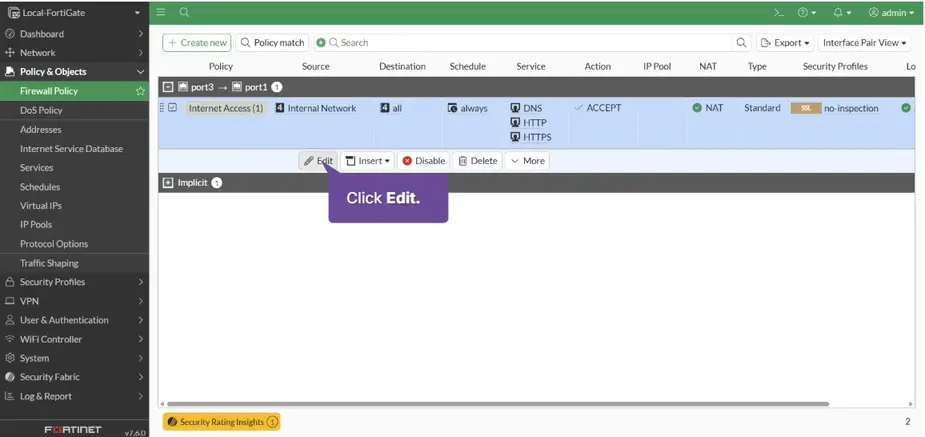Image resolution: width=925 pixels, height=437 pixels.
Task: Click the 'all' destination address icon
Action: (385, 108)
